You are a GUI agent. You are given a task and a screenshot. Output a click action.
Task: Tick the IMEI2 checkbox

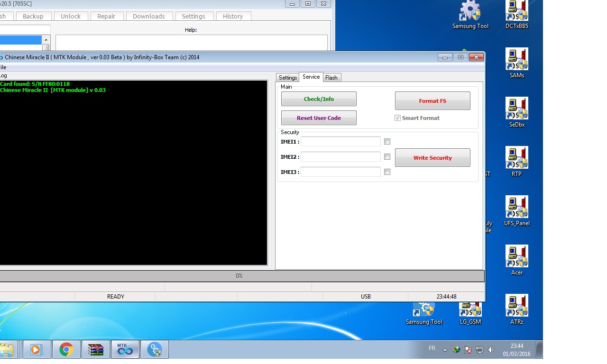click(x=387, y=157)
